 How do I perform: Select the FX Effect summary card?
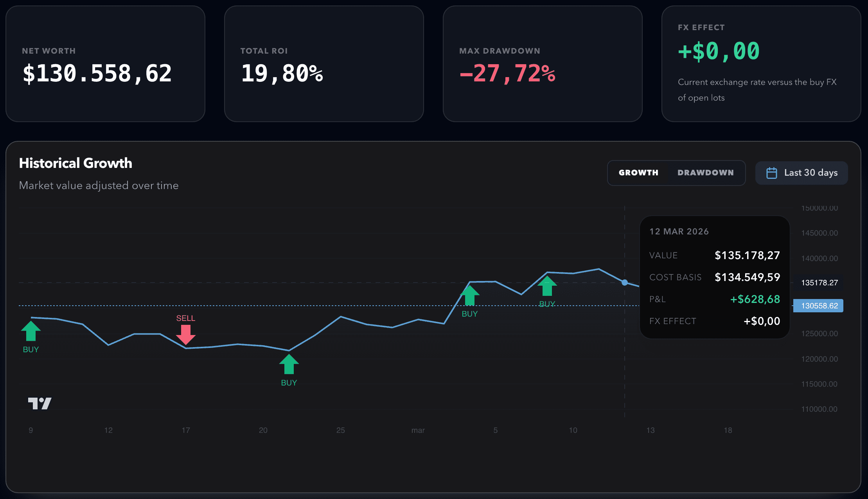tap(761, 64)
